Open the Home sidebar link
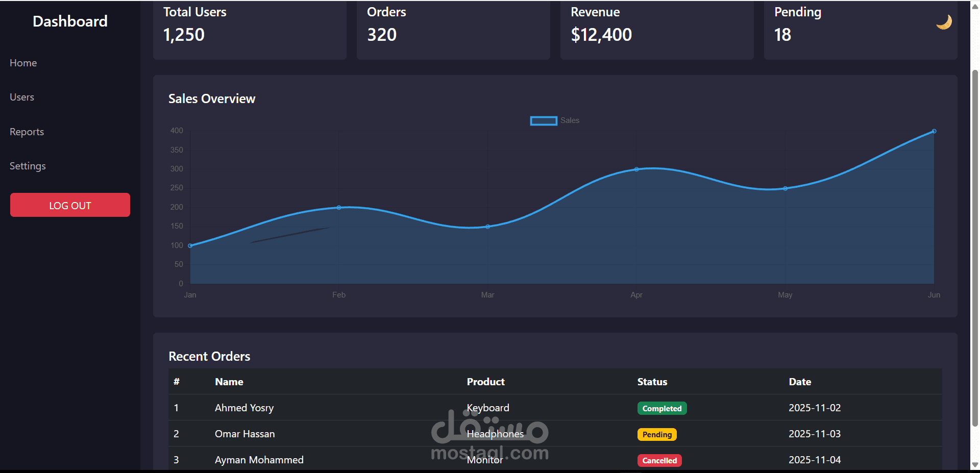 [23, 63]
